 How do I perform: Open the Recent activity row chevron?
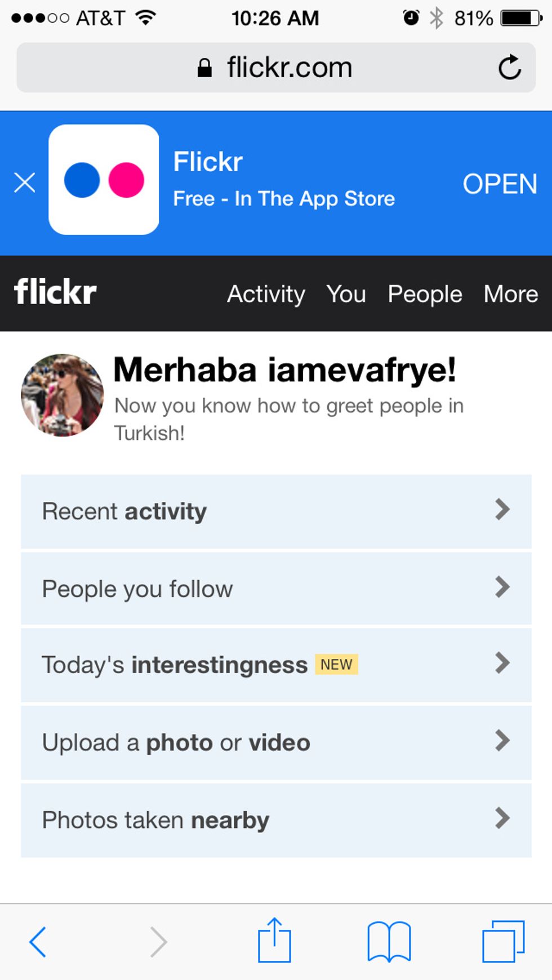click(x=502, y=510)
